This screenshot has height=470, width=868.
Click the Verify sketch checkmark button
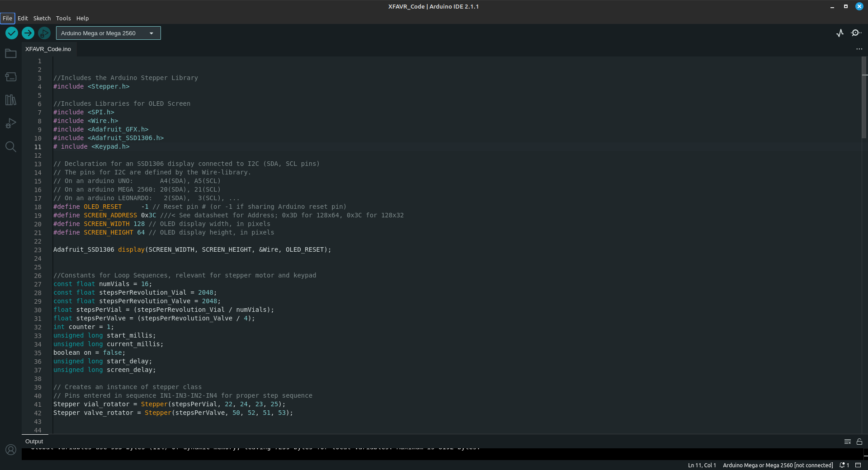click(x=12, y=33)
